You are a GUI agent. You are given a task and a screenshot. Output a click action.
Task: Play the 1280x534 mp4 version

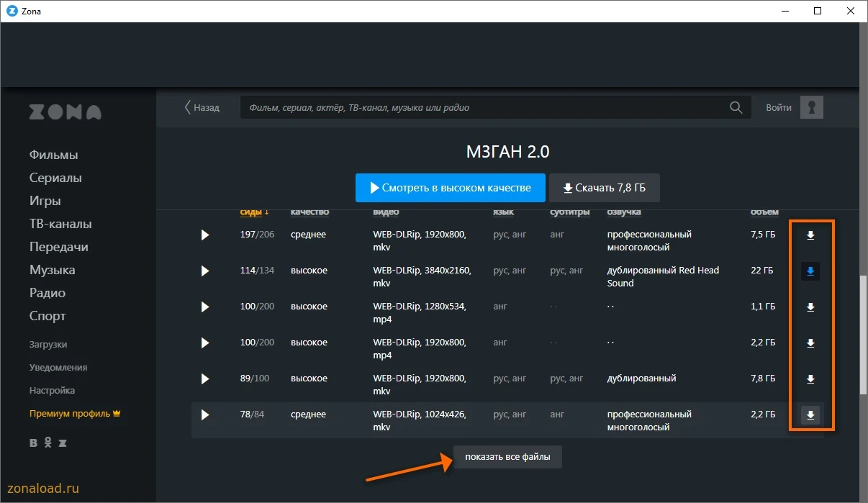205,307
